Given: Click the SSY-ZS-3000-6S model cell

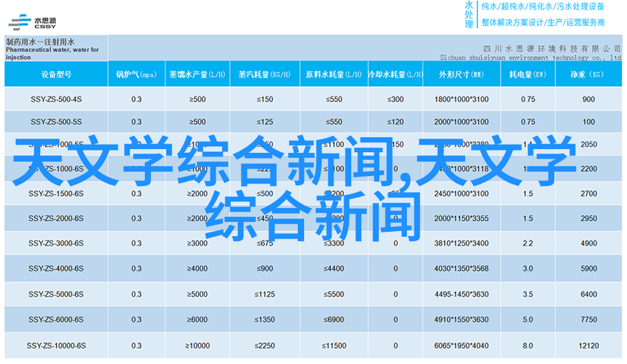Looking at the screenshot, I should tap(56, 244).
